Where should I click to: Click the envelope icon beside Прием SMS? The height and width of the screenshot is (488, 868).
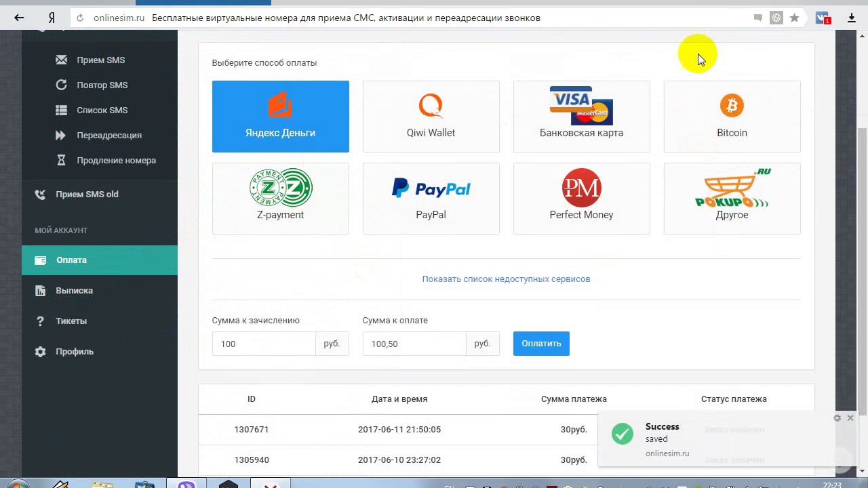tap(61, 60)
